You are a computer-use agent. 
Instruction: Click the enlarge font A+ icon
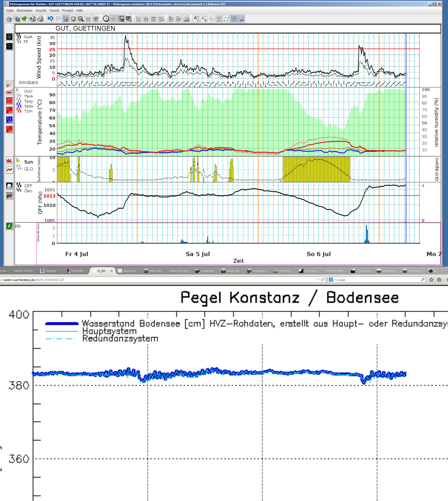(196, 19)
